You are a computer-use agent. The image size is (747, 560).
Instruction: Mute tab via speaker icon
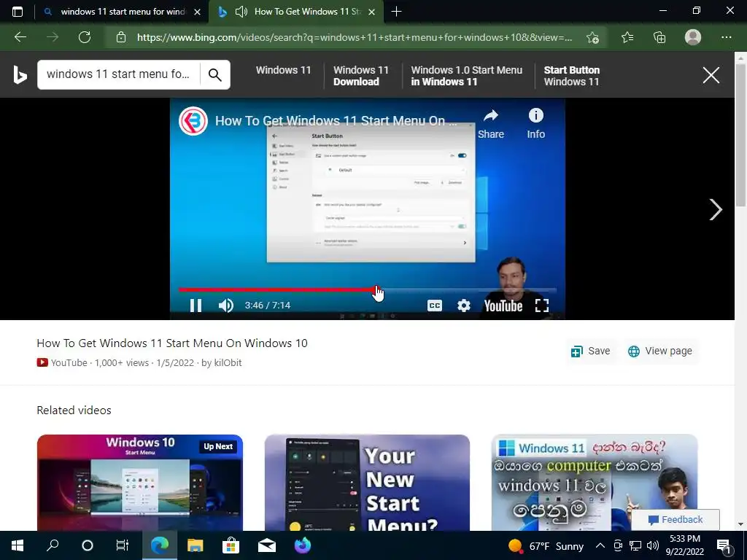coord(241,12)
